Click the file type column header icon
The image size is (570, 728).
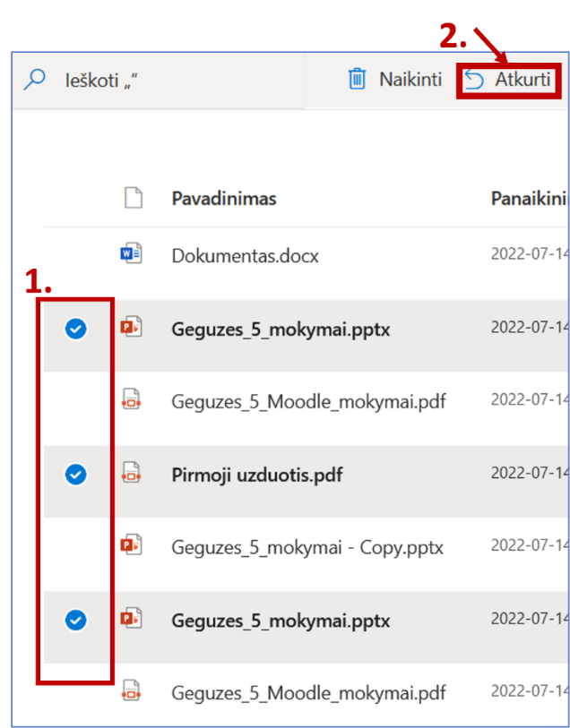pos(133,198)
